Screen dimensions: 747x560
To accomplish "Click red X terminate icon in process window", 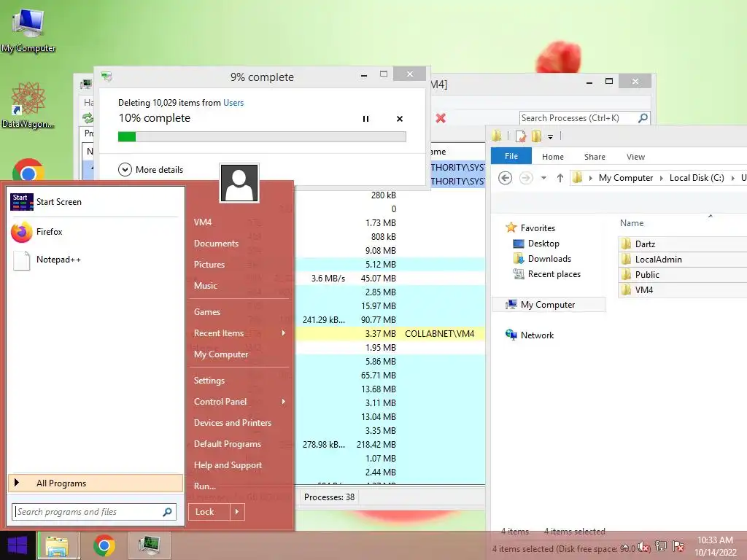I will [x=441, y=118].
